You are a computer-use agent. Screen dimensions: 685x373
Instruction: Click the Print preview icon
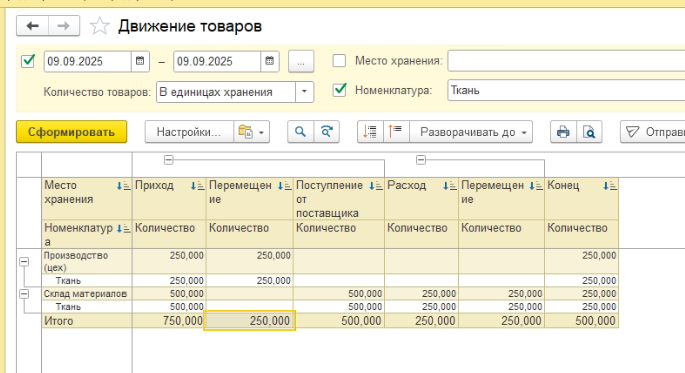(x=589, y=132)
